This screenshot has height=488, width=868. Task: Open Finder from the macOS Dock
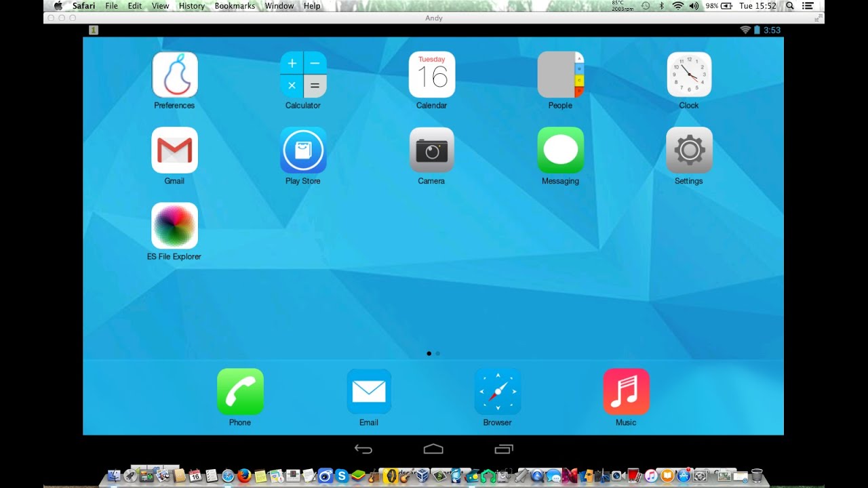click(113, 476)
